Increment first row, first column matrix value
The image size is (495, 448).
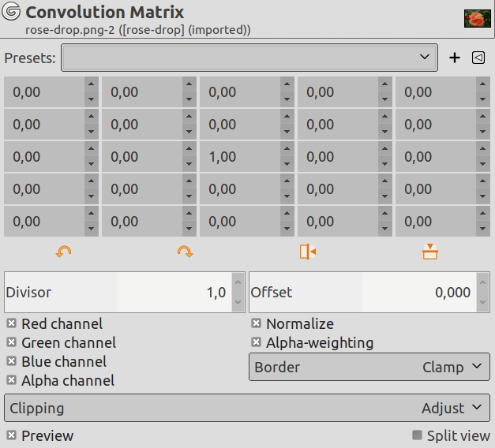(92, 84)
